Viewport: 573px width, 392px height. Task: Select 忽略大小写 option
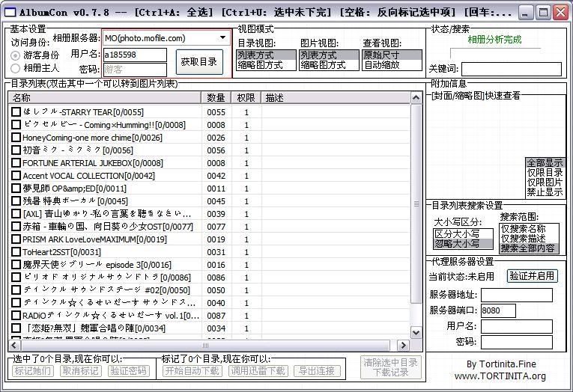(x=463, y=243)
